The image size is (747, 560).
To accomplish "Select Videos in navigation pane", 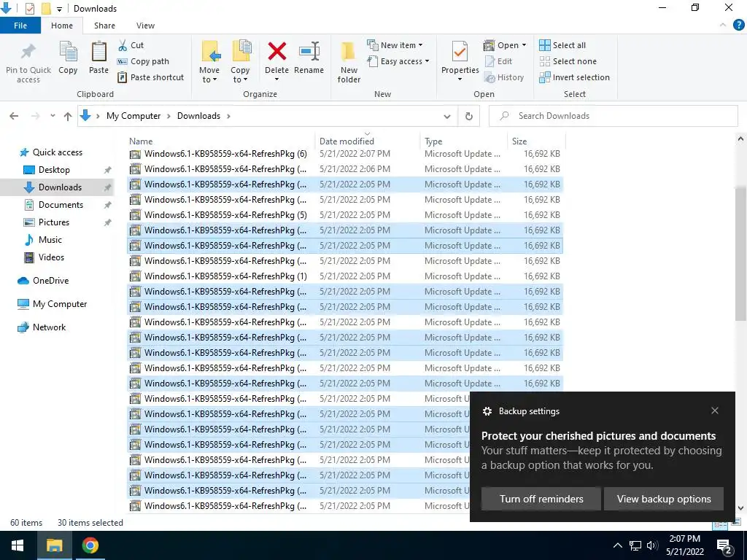I will (51, 257).
